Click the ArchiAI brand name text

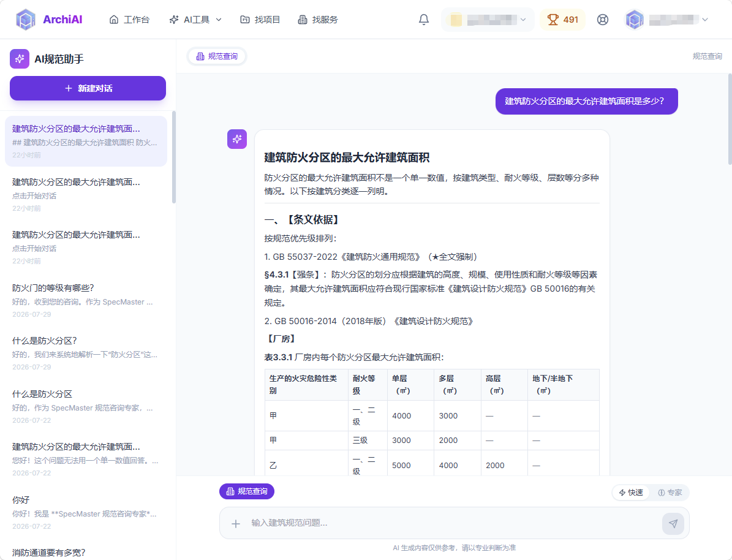(62, 20)
